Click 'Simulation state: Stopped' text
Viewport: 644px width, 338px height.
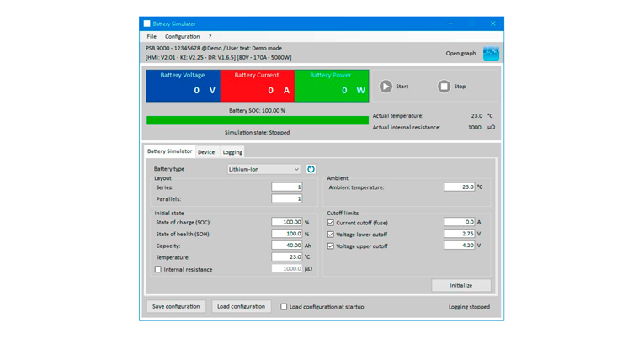257,133
